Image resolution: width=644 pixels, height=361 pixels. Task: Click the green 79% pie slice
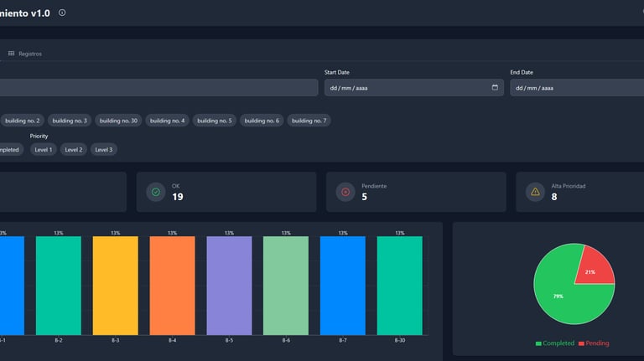(x=563, y=296)
